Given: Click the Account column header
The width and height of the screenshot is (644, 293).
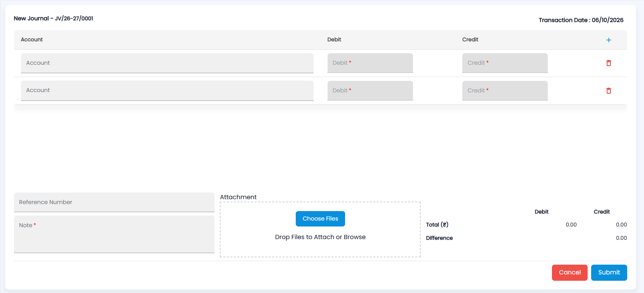Looking at the screenshot, I should click(32, 40).
